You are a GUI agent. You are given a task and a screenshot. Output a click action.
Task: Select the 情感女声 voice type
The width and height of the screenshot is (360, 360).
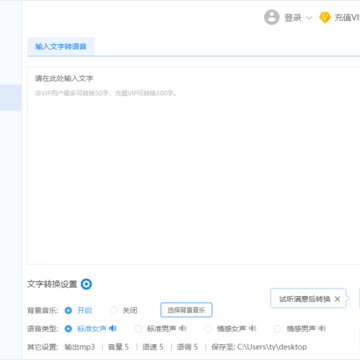[208, 329]
